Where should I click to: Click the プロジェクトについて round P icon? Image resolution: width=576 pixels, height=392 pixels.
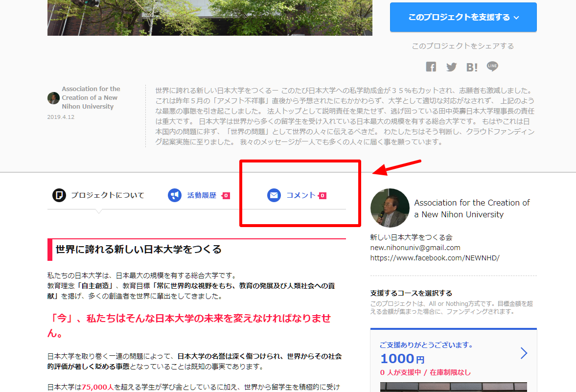tap(59, 195)
